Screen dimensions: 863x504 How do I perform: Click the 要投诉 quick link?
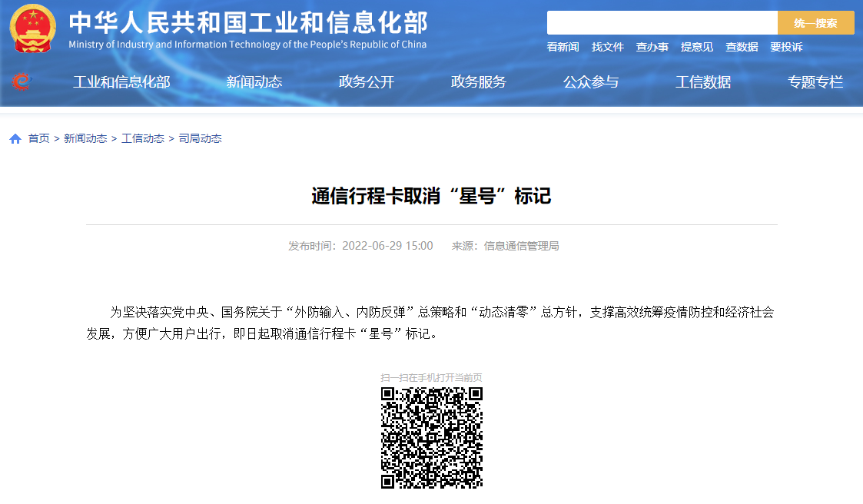click(x=786, y=47)
